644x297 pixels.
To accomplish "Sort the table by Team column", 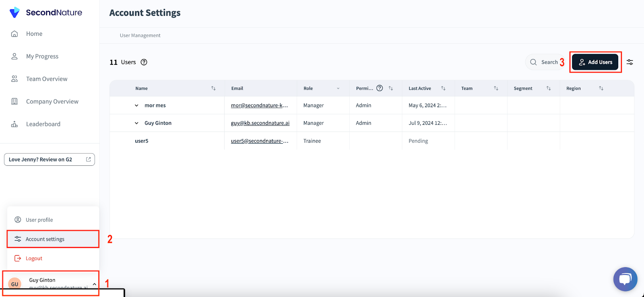I will coord(496,88).
